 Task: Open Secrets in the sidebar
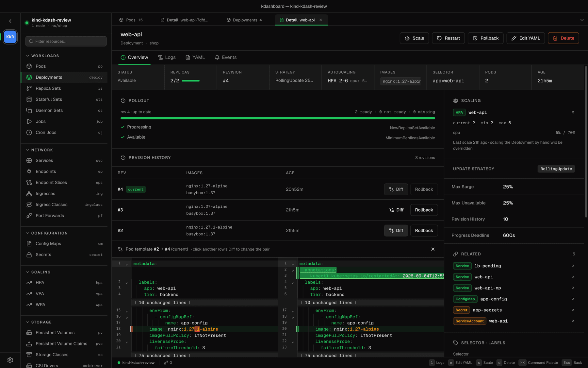64,254
